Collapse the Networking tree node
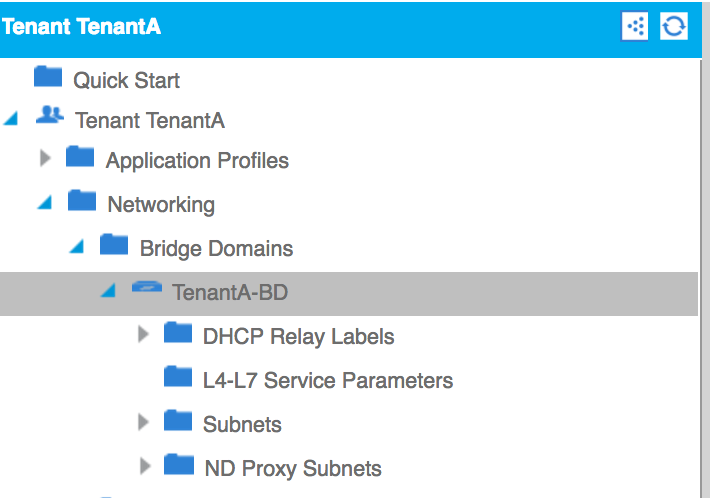 coord(44,203)
